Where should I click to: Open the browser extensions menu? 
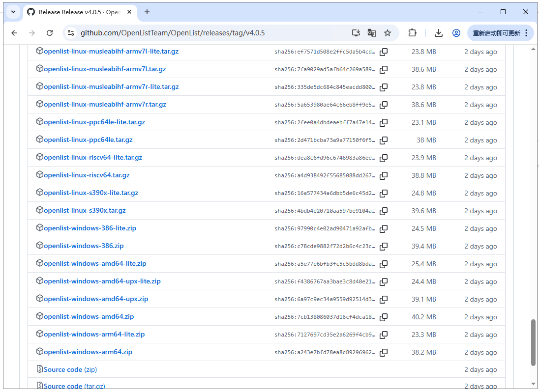[412, 33]
